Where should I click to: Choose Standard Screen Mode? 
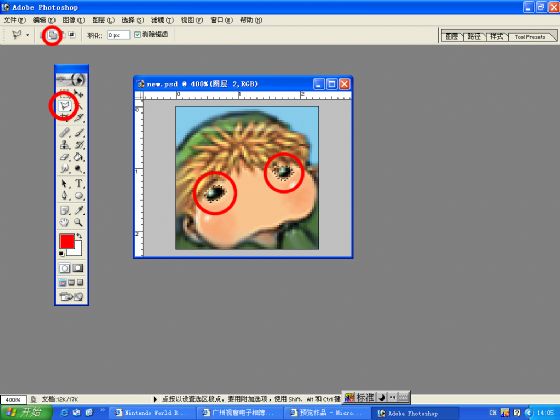(x=62, y=283)
